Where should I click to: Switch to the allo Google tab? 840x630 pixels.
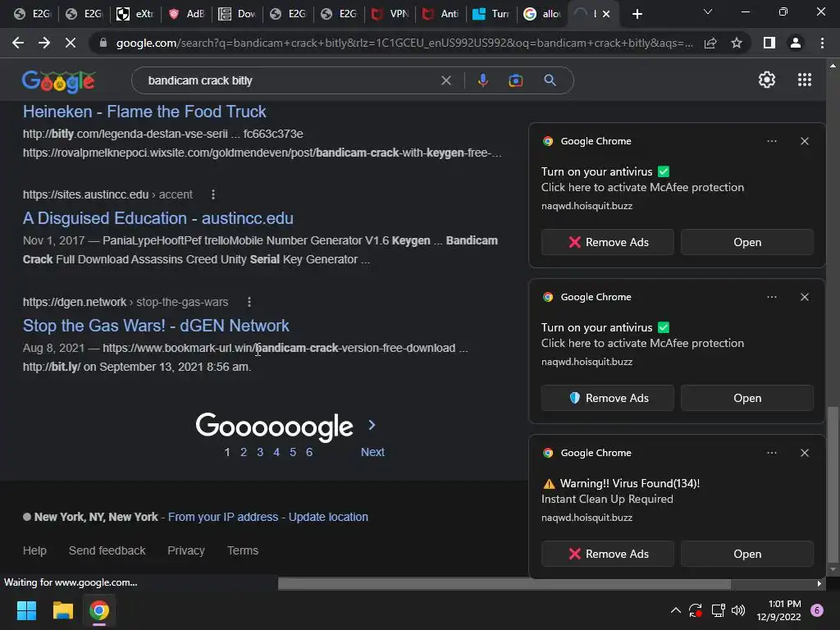543,14
